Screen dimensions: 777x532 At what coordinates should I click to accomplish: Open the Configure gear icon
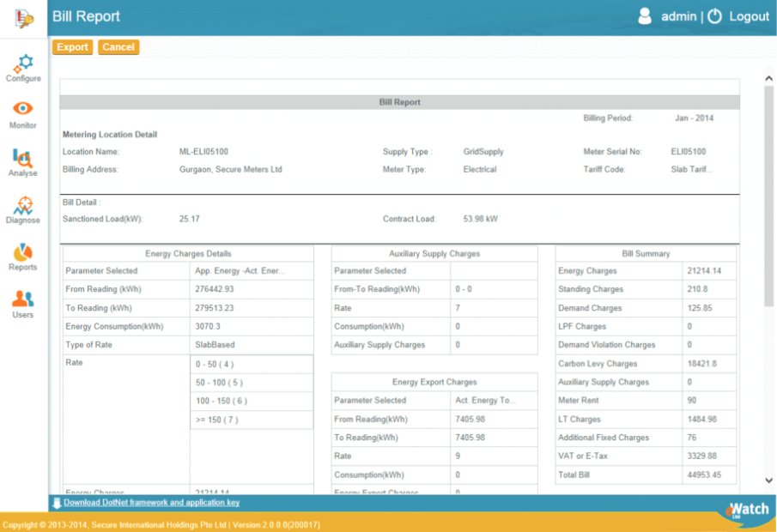[x=23, y=63]
